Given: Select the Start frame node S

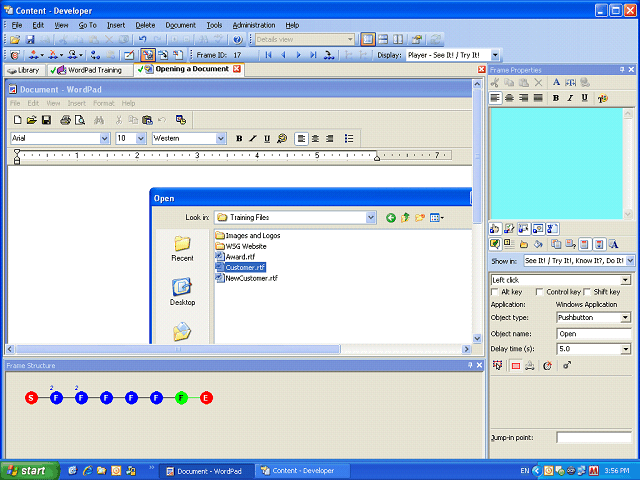Looking at the screenshot, I should click(x=31, y=398).
